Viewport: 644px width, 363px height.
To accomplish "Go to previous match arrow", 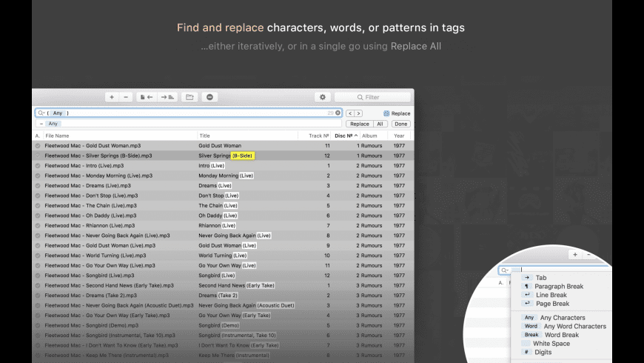I will [350, 113].
